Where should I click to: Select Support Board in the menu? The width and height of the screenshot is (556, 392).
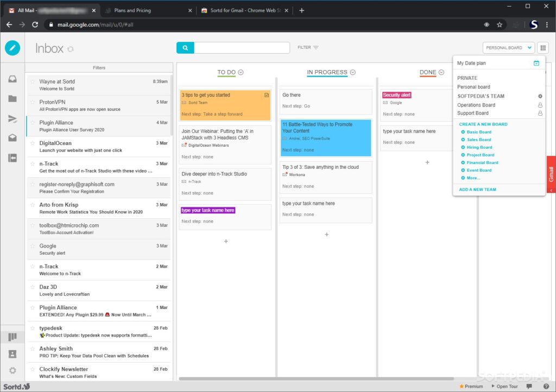coord(473,113)
